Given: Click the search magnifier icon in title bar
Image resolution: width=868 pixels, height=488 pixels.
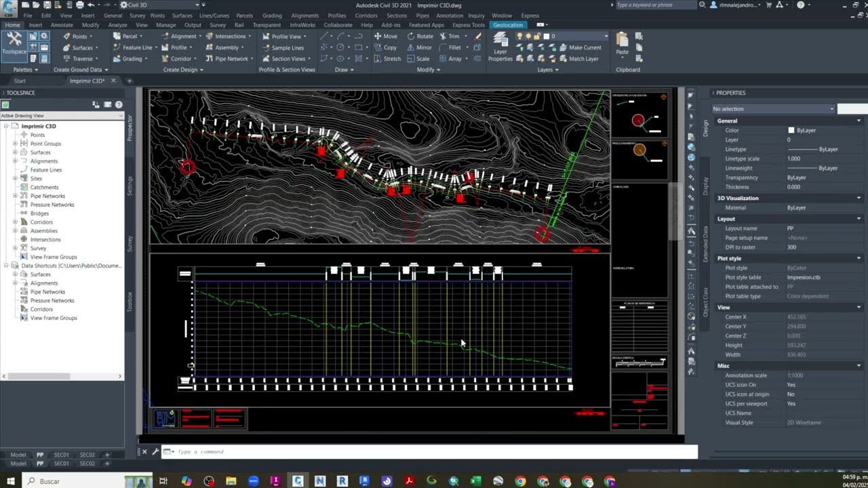Looking at the screenshot, I should [x=703, y=5].
